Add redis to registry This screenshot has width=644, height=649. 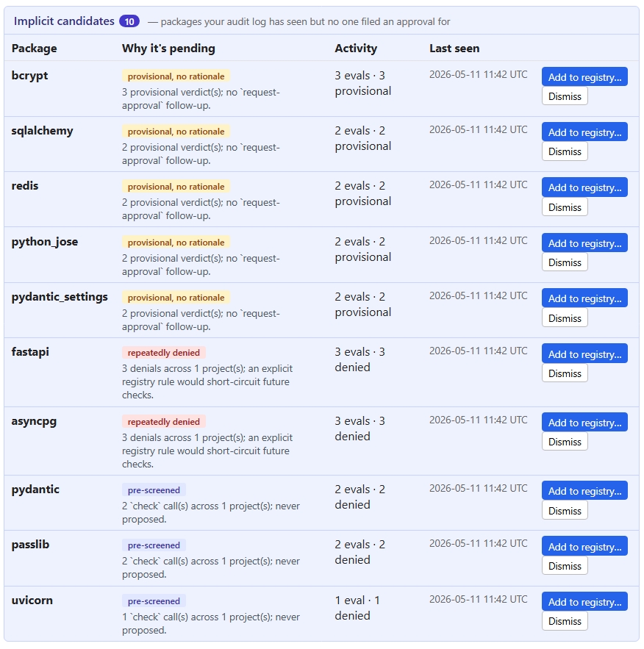[x=584, y=187]
